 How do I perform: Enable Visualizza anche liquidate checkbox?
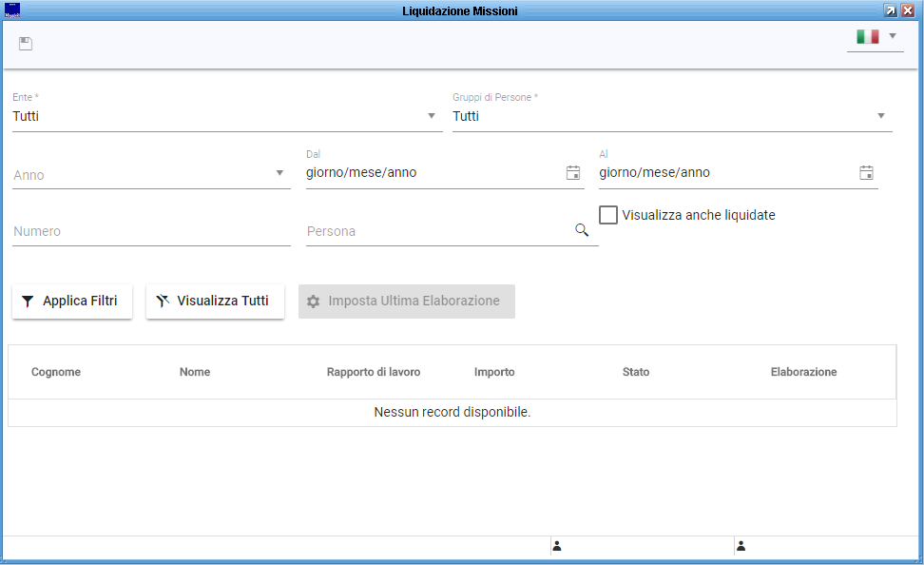(x=608, y=215)
